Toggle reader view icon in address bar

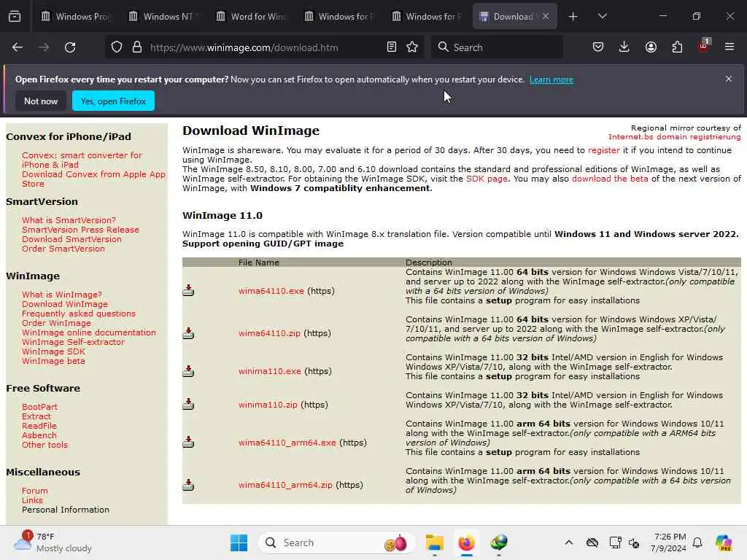click(x=392, y=47)
